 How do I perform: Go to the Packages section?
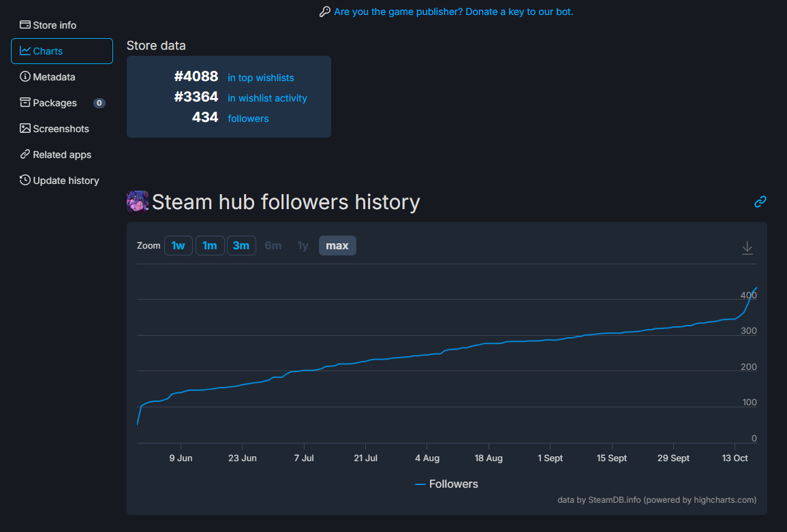pyautogui.click(x=62, y=103)
